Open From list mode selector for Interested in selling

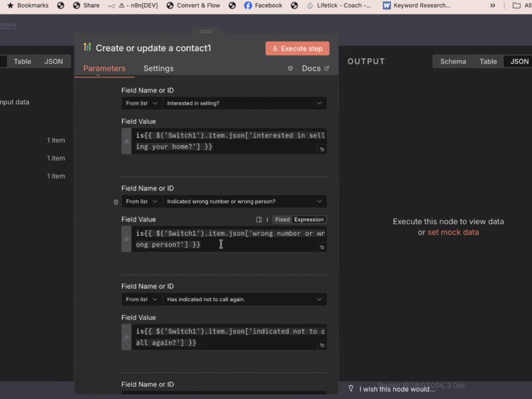click(x=142, y=103)
